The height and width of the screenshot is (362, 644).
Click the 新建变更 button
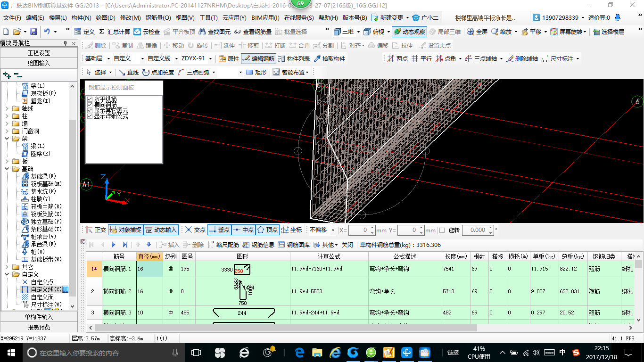click(387, 17)
